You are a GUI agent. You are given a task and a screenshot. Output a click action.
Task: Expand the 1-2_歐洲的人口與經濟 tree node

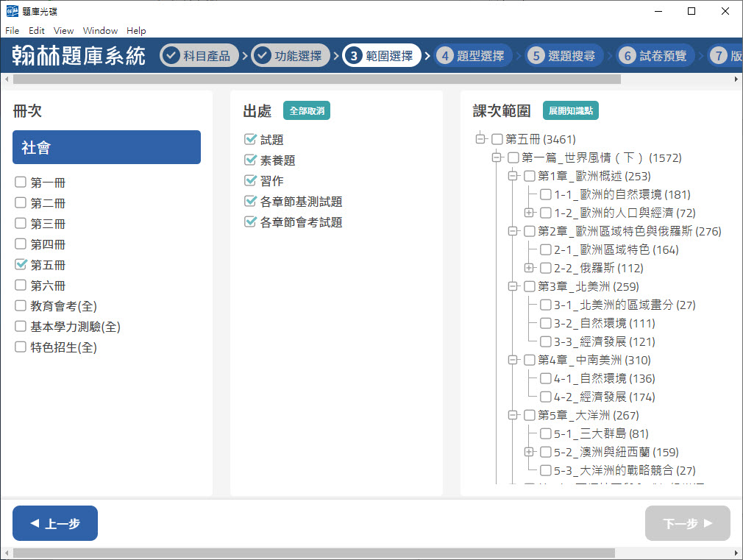[x=529, y=213]
